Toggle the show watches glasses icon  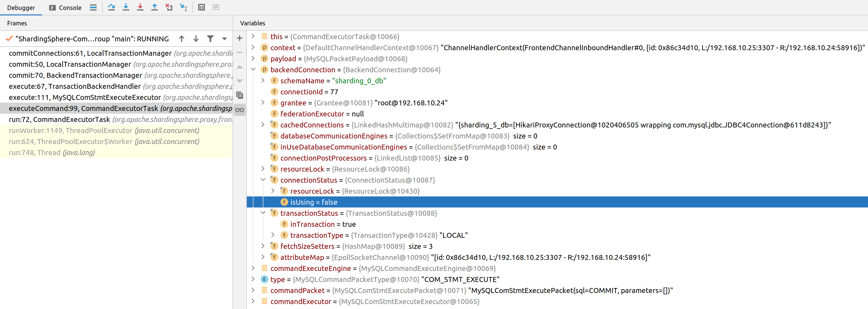tap(240, 110)
